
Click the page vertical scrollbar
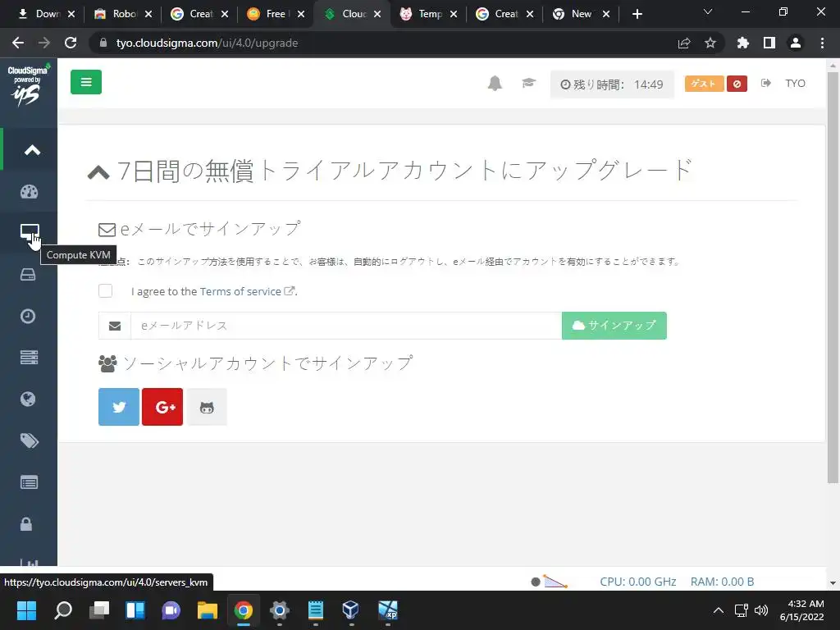833,277
